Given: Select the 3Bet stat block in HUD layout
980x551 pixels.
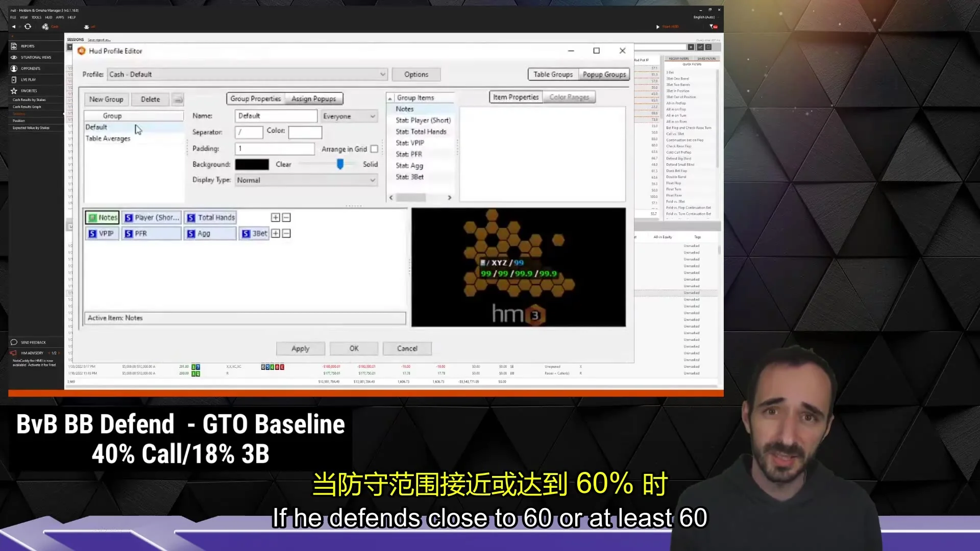Looking at the screenshot, I should 254,234.
